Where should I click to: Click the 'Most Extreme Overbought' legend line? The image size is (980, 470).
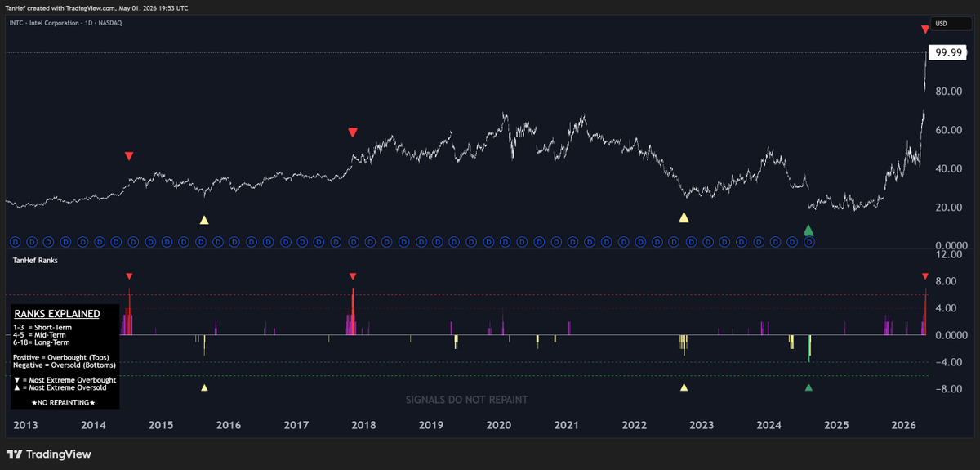point(65,380)
